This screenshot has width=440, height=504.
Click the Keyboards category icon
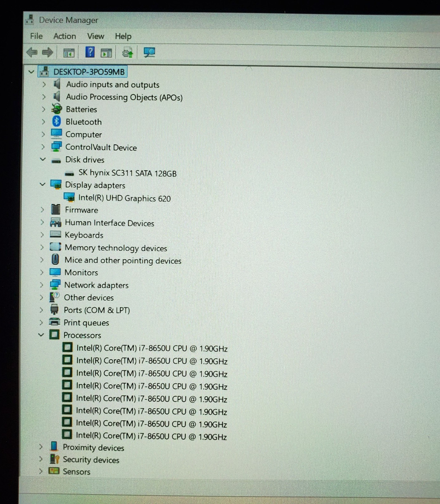coord(55,234)
